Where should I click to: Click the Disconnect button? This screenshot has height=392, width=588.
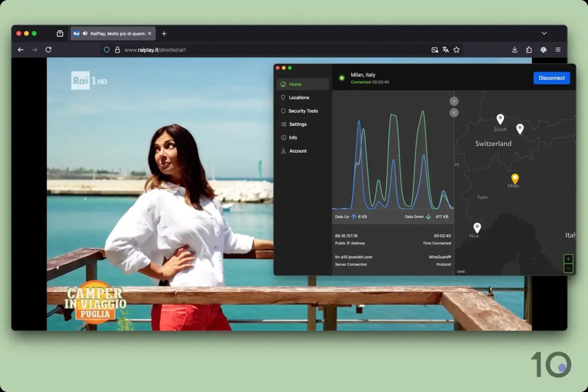point(552,78)
